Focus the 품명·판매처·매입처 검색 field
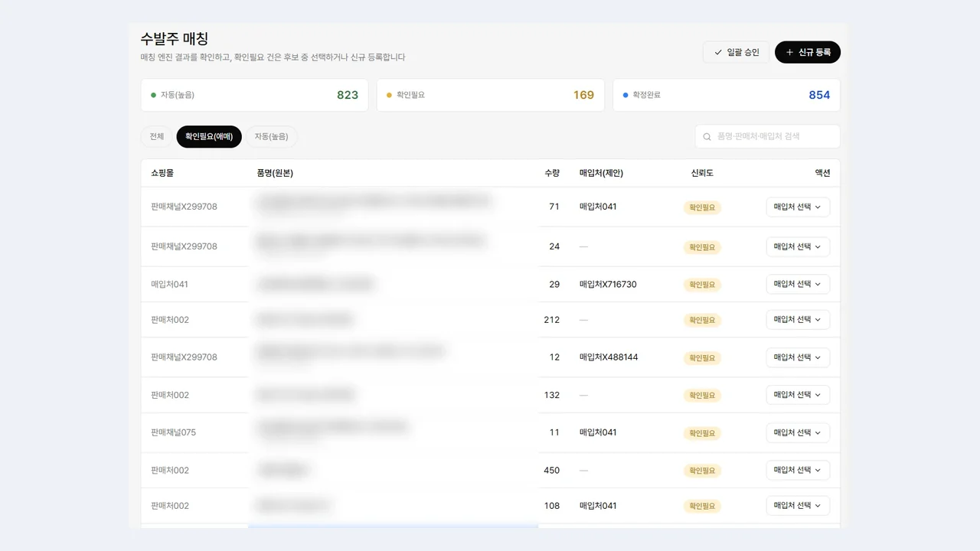This screenshot has height=551, width=980. point(768,136)
